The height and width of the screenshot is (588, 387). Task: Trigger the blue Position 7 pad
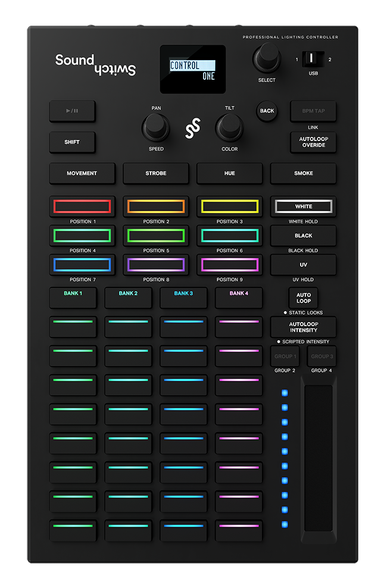[82, 265]
